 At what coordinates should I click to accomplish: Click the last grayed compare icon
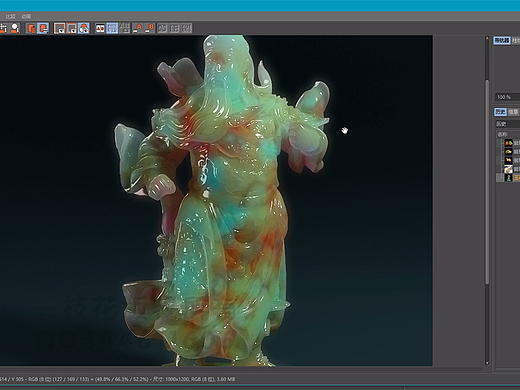click(187, 28)
